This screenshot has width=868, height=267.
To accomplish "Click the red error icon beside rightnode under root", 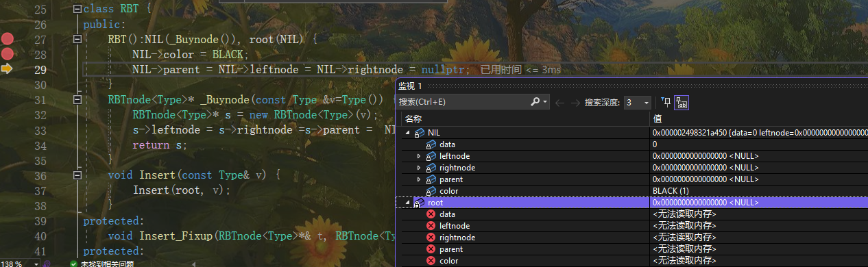I will coord(431,238).
